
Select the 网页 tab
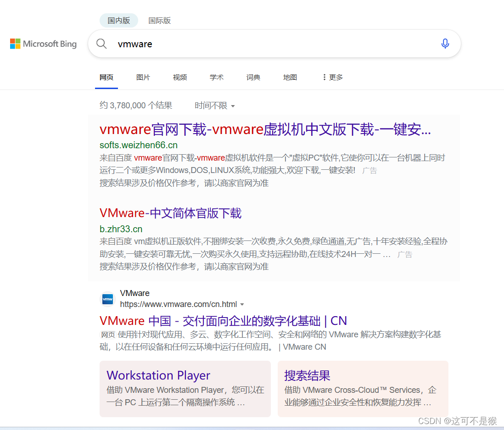[106, 77]
